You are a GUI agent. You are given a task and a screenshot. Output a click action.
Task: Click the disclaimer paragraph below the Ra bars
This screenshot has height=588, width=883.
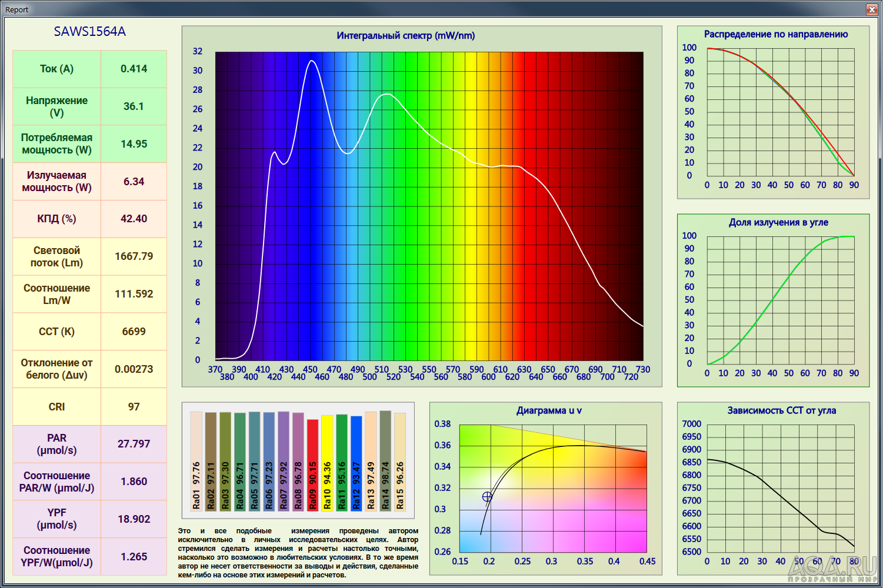tap(298, 553)
